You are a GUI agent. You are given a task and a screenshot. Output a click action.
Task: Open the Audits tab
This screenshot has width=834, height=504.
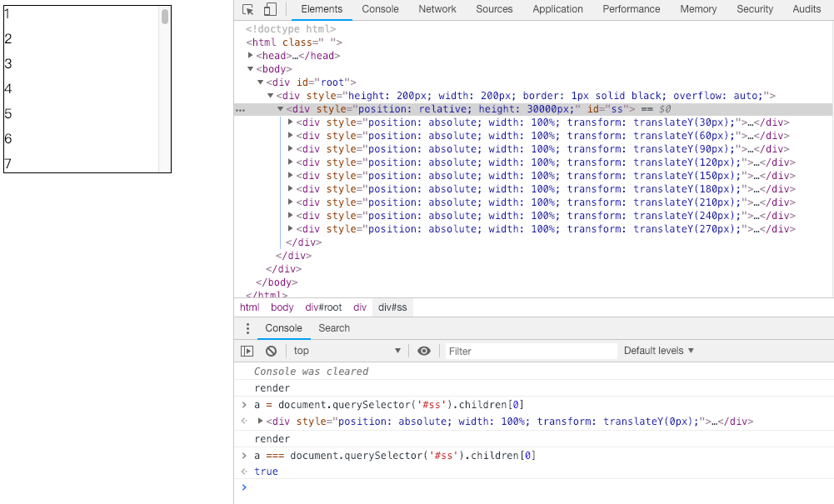click(x=807, y=9)
